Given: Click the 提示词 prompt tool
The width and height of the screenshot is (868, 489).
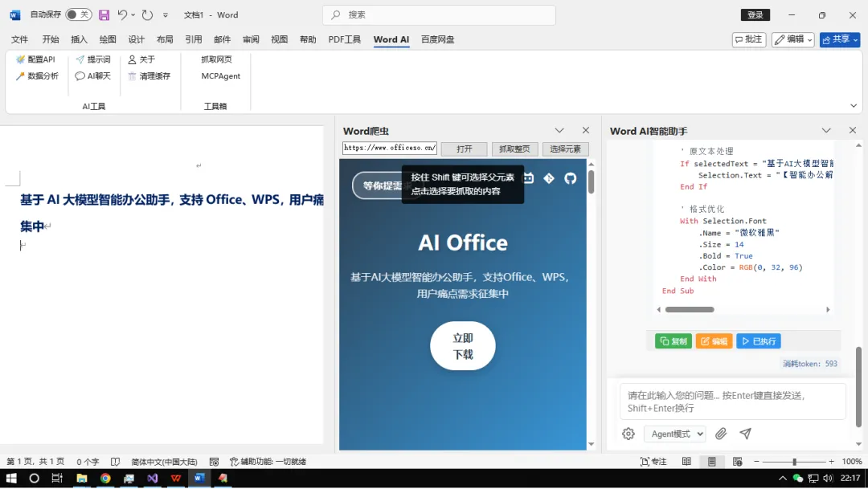Looking at the screenshot, I should [93, 59].
